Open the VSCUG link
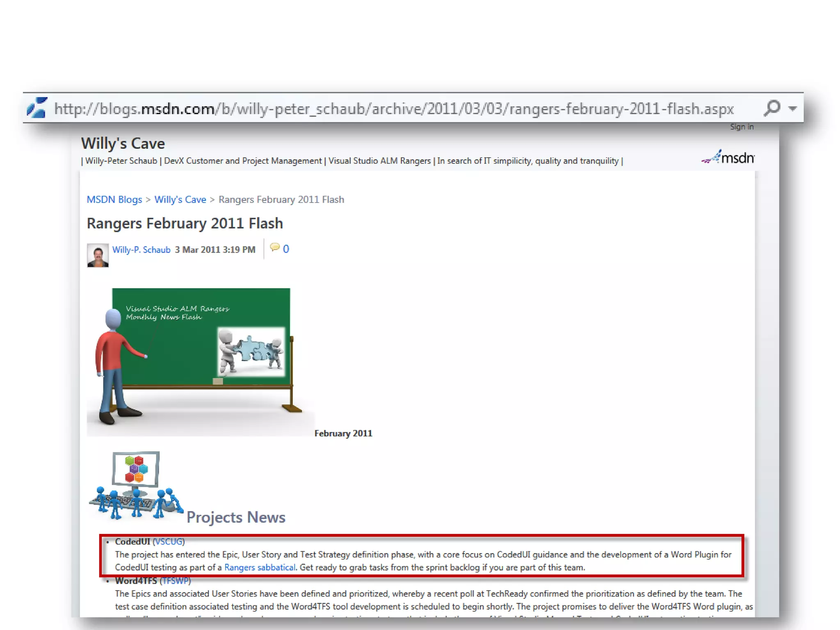Image resolution: width=840 pixels, height=630 pixels. 169,541
